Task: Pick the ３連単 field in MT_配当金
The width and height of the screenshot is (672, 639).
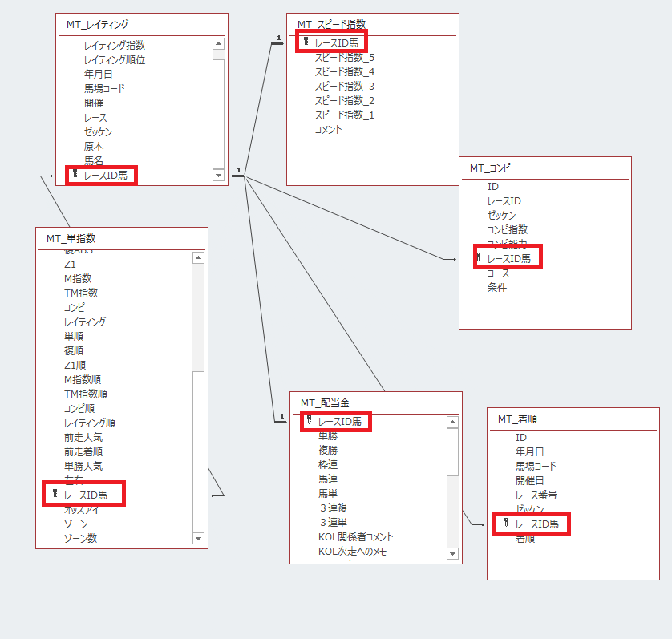Action: click(336, 522)
